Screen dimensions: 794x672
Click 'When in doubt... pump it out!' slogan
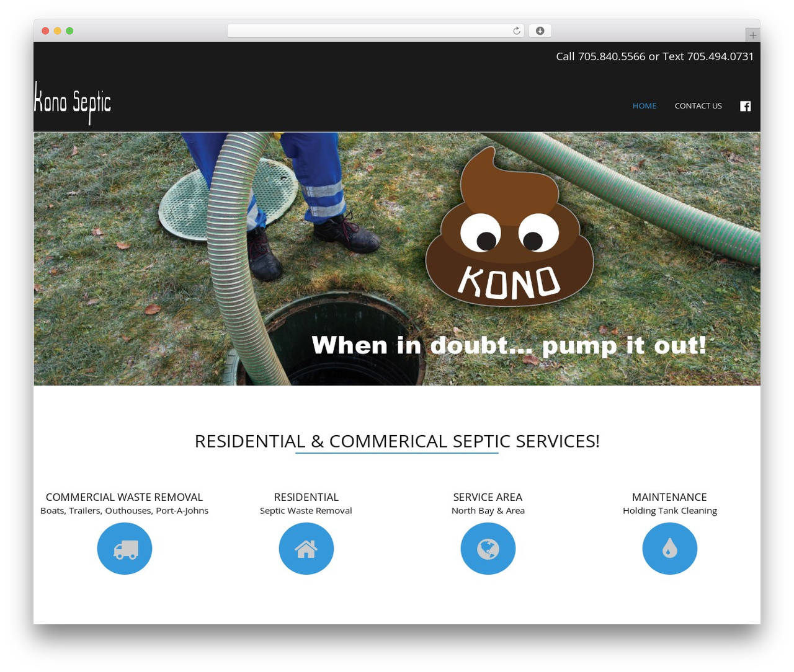(509, 345)
